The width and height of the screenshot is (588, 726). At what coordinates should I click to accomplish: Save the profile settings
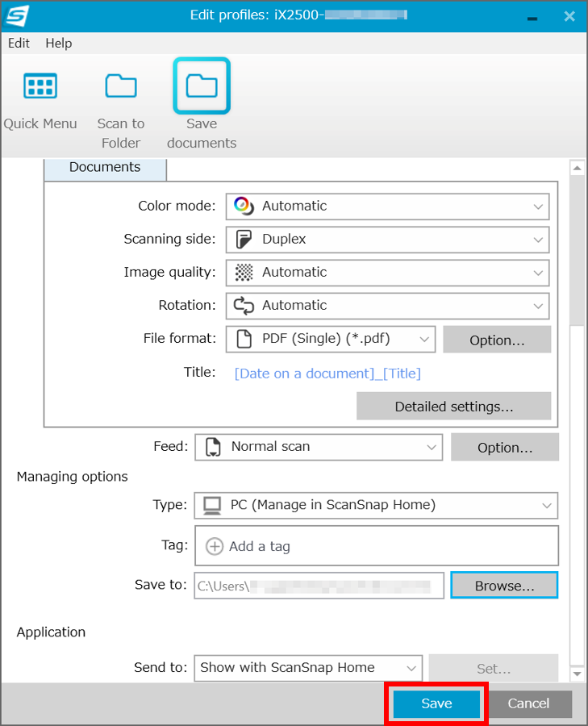436,703
